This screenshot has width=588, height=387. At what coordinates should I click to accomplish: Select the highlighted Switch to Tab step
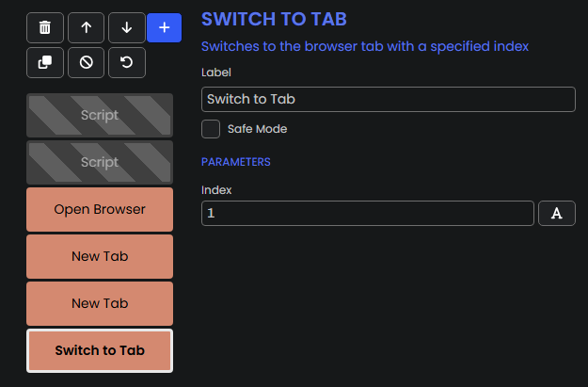click(100, 350)
